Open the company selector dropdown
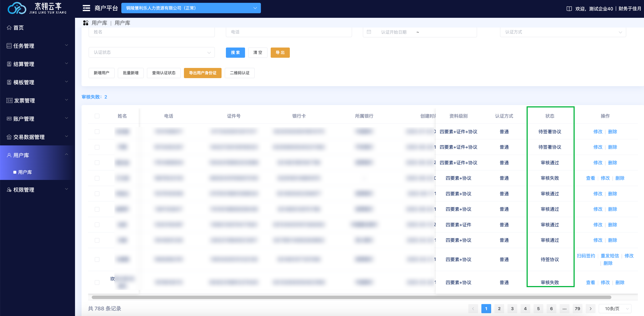The image size is (644, 316). click(x=191, y=8)
